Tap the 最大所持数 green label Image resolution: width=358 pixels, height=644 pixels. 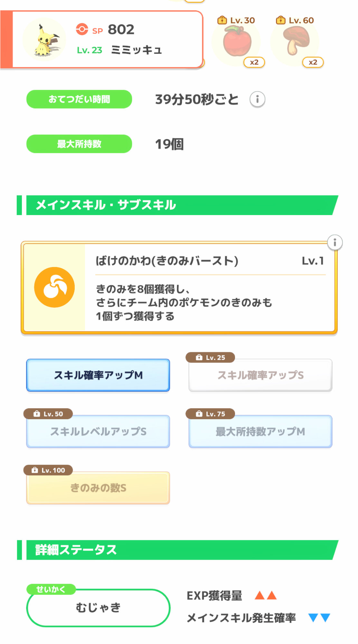[79, 144]
